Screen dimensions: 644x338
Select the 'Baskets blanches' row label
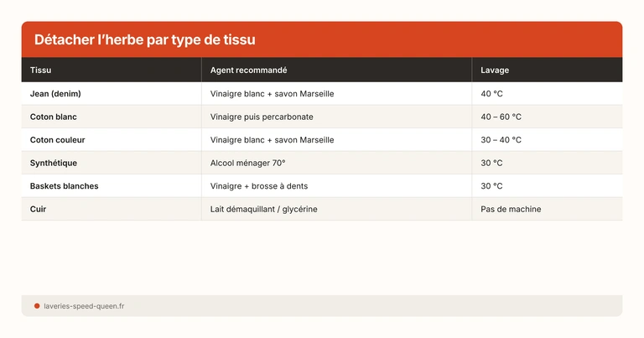point(64,186)
